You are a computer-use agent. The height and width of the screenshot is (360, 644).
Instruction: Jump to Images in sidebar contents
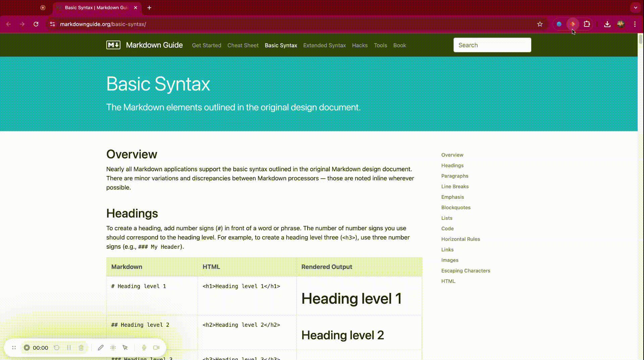coord(450,260)
